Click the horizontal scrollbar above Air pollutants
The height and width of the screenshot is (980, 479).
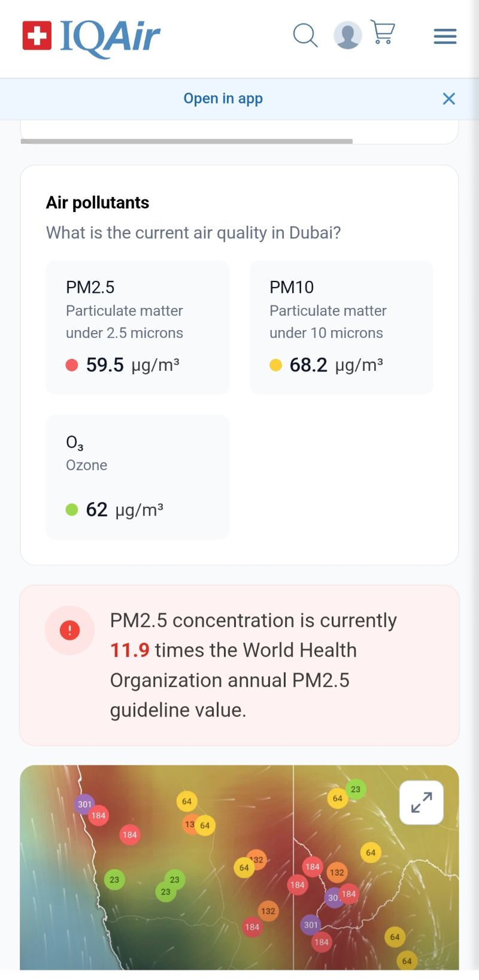click(186, 141)
